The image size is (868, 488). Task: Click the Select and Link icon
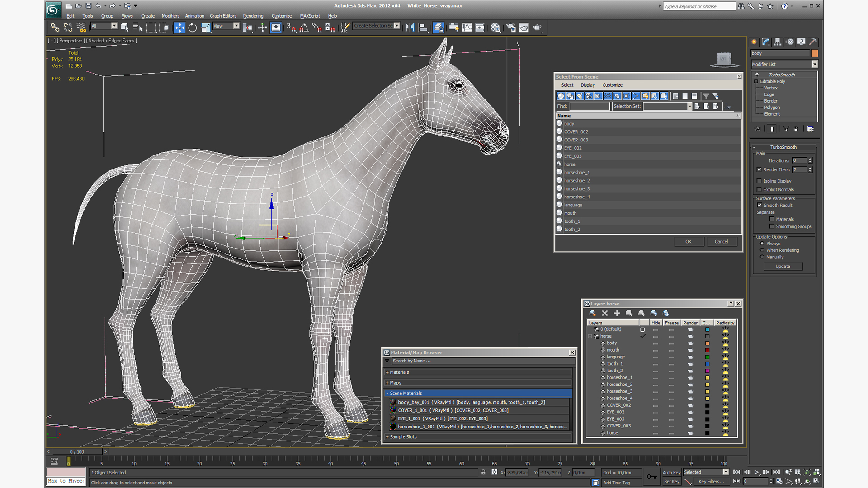pos(55,28)
